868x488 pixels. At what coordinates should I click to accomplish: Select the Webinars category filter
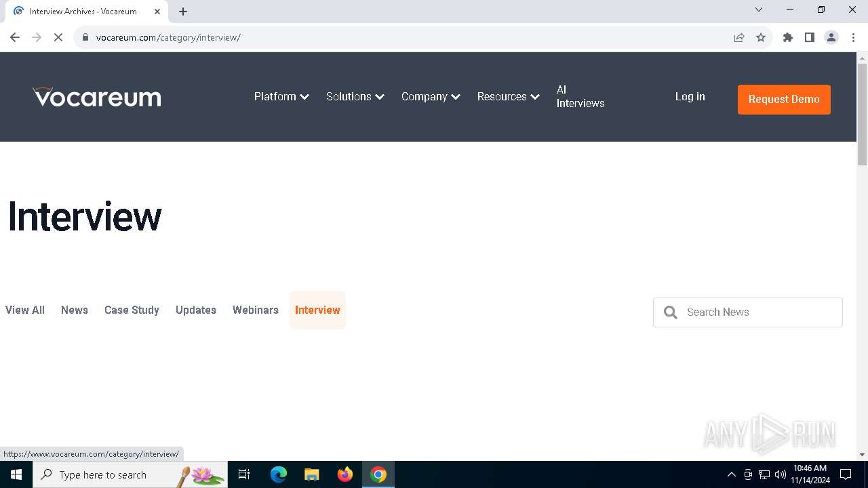pyautogui.click(x=256, y=310)
